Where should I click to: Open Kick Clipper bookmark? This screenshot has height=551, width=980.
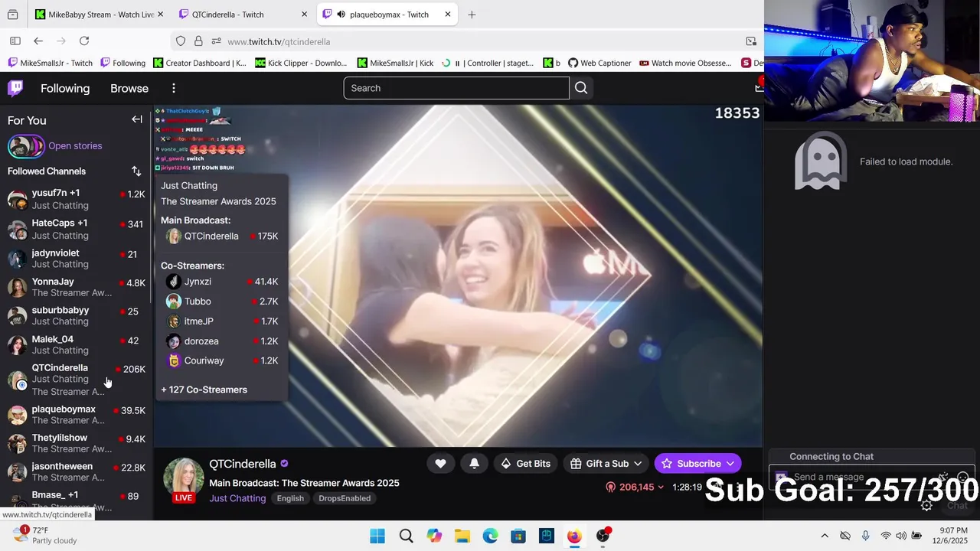pos(302,63)
